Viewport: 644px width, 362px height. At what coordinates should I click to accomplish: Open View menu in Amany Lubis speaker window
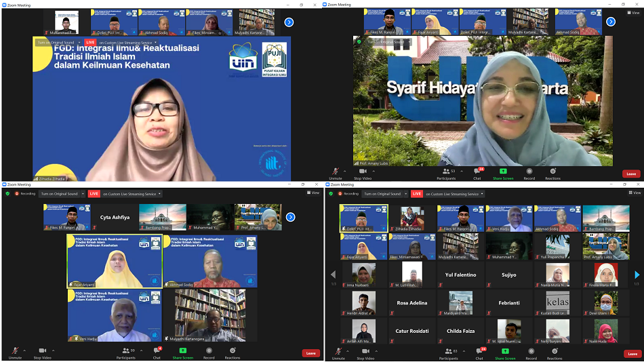[x=634, y=13]
